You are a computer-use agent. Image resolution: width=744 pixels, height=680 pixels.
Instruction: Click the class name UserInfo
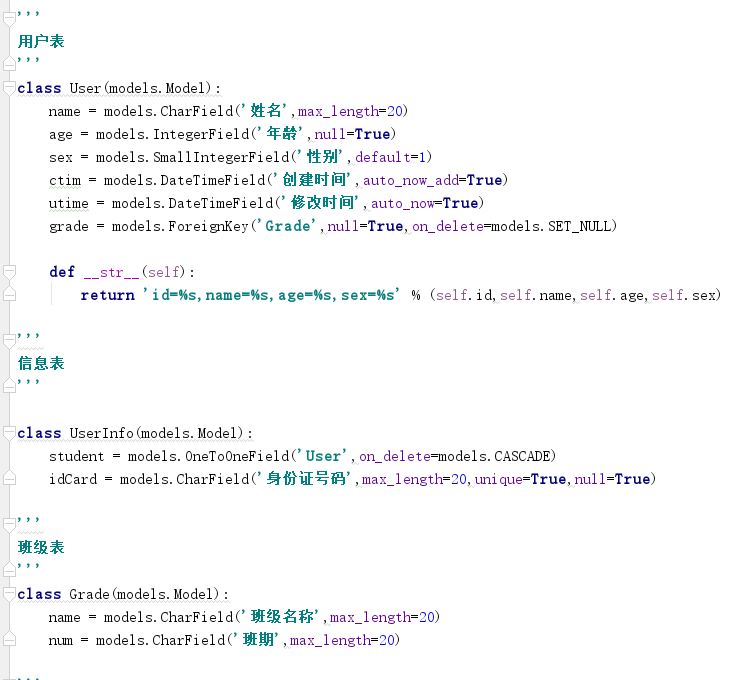102,433
